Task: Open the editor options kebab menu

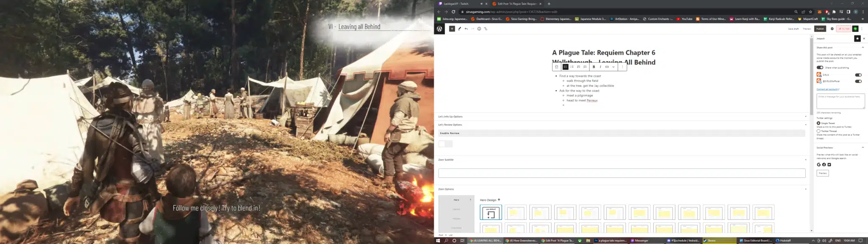Action: click(862, 29)
